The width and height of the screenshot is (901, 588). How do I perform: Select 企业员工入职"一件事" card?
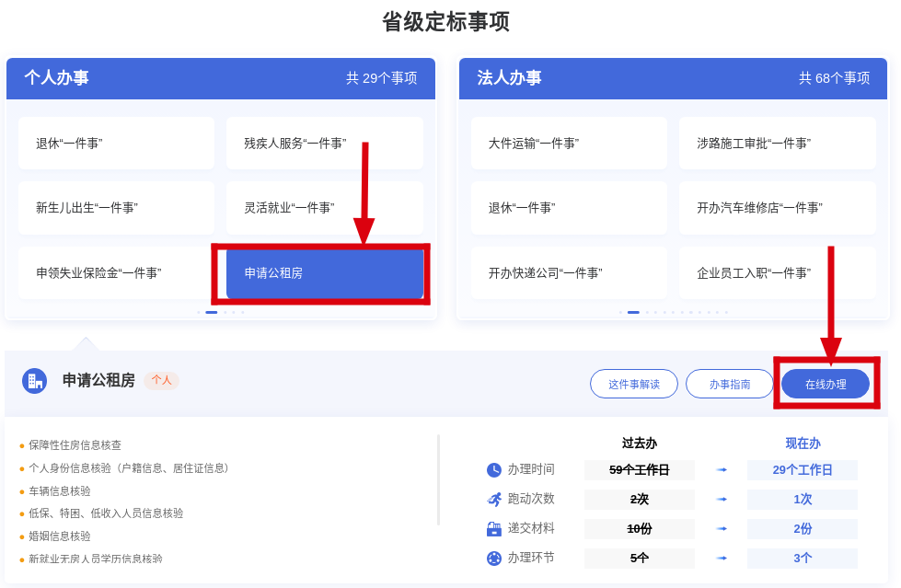click(x=777, y=273)
